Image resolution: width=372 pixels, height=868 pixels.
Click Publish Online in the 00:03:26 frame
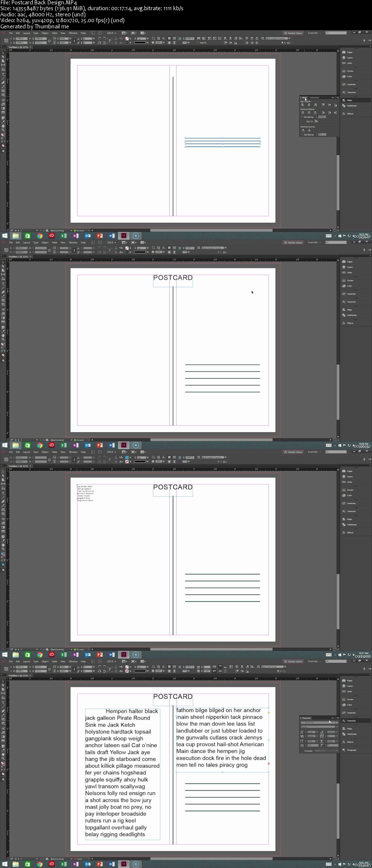[293, 33]
